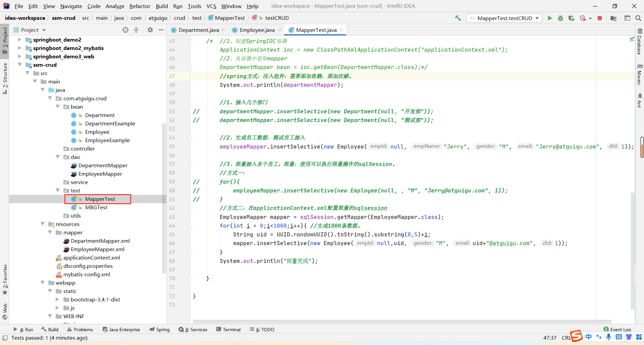Click the red Stop button

(600, 18)
